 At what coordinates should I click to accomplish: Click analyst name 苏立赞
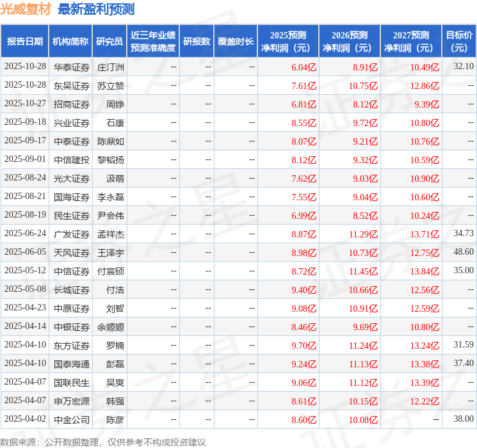click(110, 85)
